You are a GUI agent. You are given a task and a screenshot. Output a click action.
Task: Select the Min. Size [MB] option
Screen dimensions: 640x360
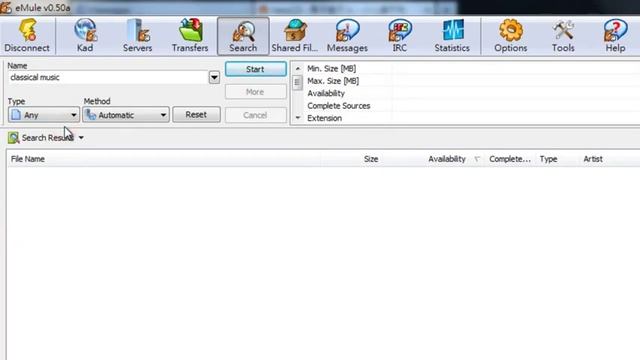click(331, 69)
